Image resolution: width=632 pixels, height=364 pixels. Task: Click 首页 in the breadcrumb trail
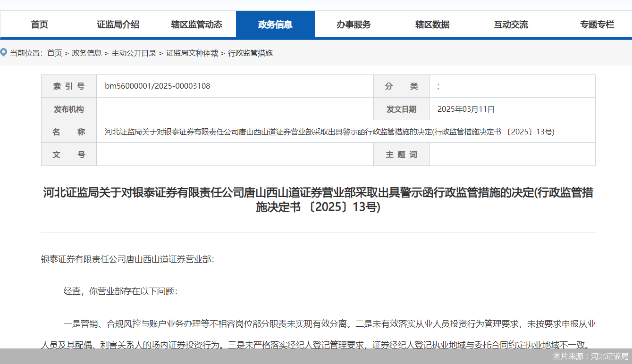tap(54, 53)
